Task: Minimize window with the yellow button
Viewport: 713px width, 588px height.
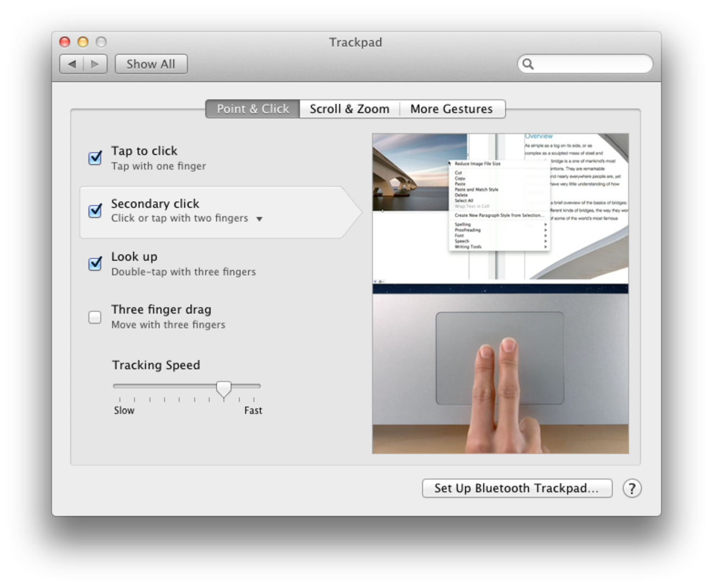Action: click(x=83, y=42)
